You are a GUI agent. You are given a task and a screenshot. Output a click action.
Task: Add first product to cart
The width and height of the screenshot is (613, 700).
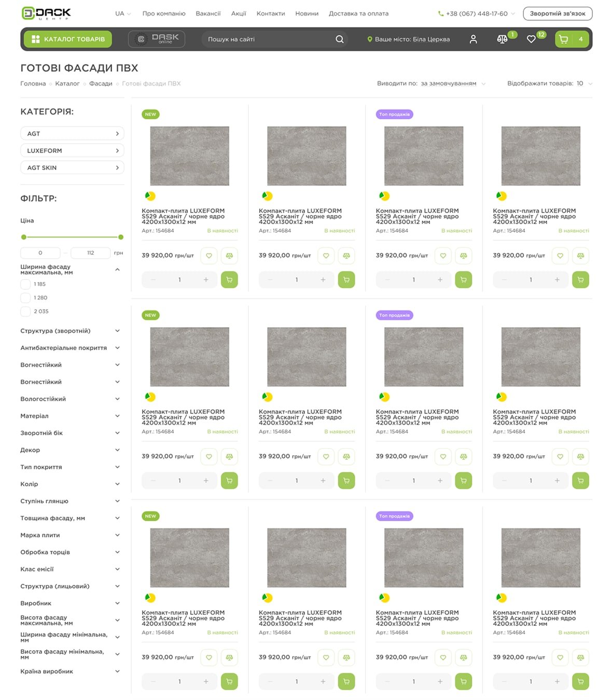(x=229, y=280)
